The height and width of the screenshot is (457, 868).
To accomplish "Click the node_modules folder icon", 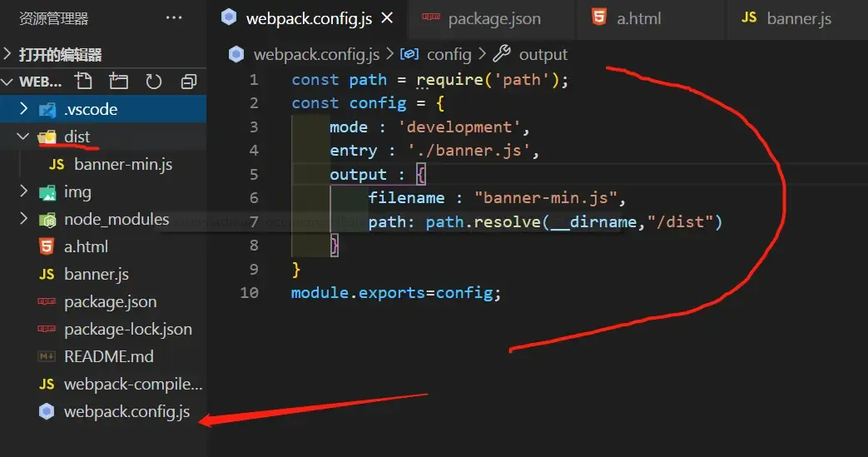I will coord(47,220).
